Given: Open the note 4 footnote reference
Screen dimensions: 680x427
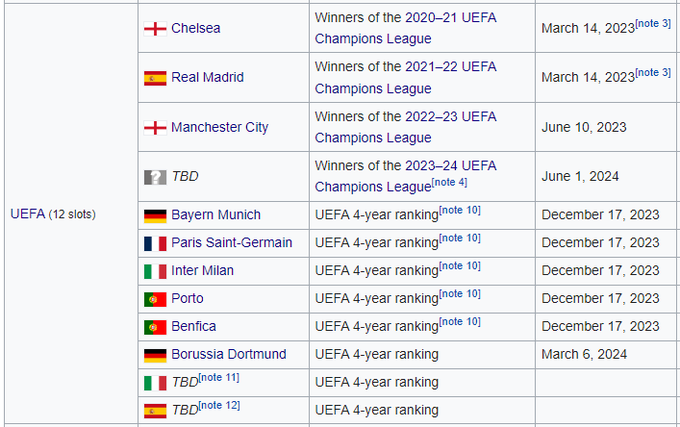Looking at the screenshot, I should click(450, 182).
